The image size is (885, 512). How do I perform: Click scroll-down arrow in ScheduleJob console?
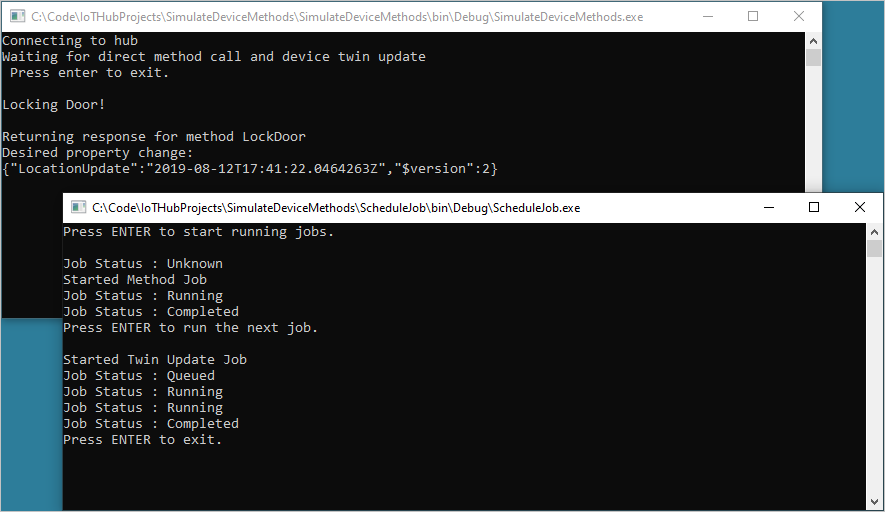(874, 502)
